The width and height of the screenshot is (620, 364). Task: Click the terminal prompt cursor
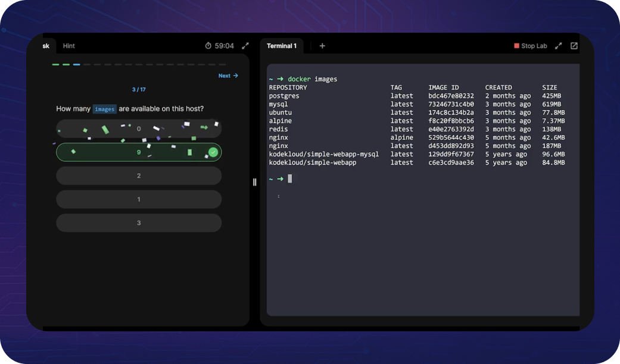point(290,178)
